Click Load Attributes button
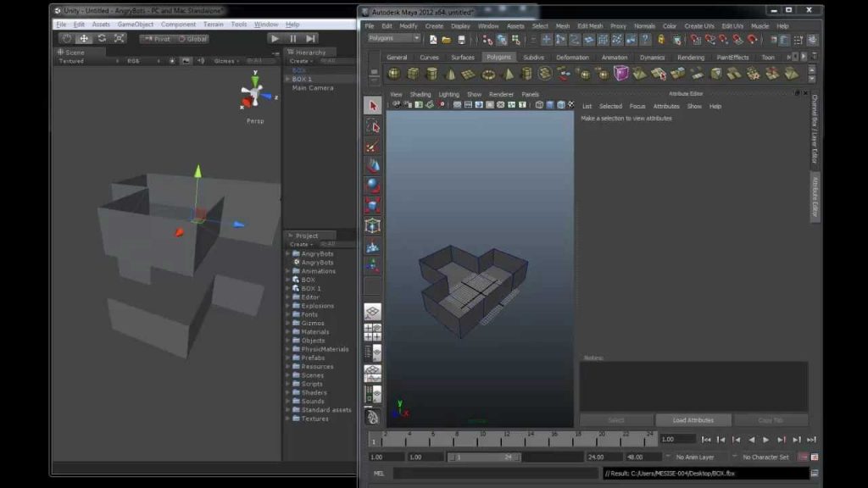Viewport: 868px width, 488px height. coord(693,420)
